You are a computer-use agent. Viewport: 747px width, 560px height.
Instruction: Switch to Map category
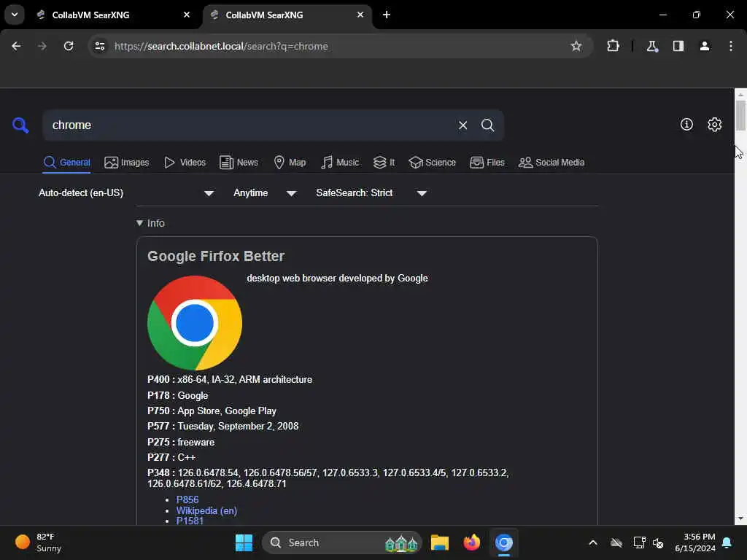point(290,163)
